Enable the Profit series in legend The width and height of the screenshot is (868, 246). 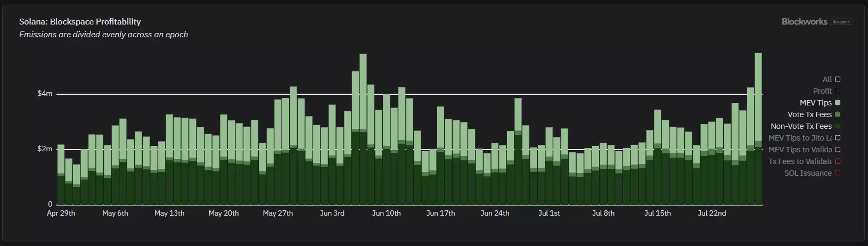click(x=838, y=91)
